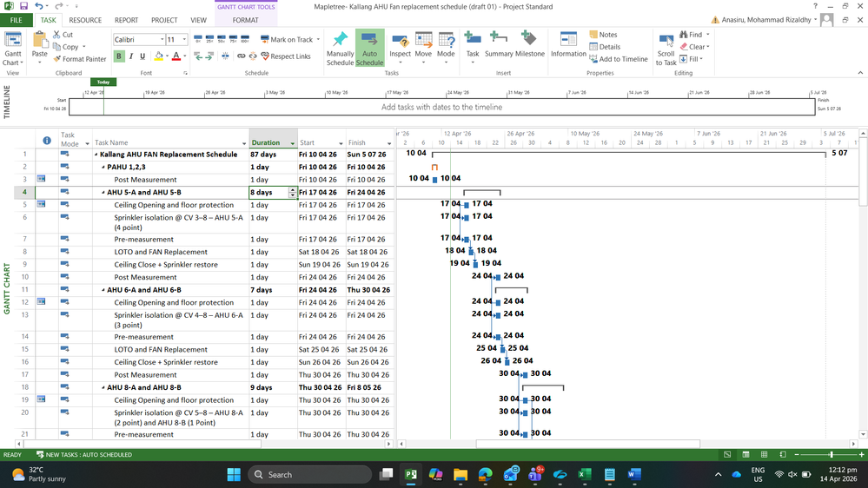Viewport: 868px width, 488px height.
Task: Open the Move task dropdown
Action: (x=423, y=63)
